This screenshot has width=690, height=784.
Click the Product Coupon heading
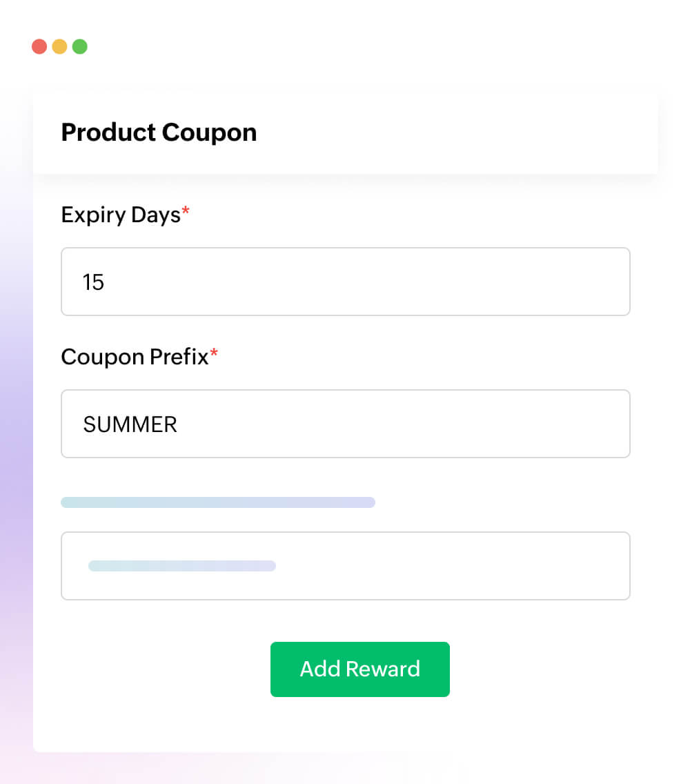tap(159, 132)
